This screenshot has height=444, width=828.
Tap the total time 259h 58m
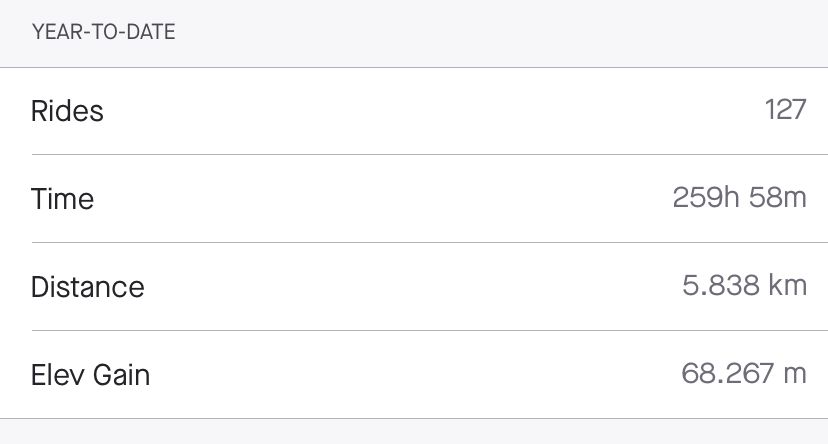(x=739, y=198)
